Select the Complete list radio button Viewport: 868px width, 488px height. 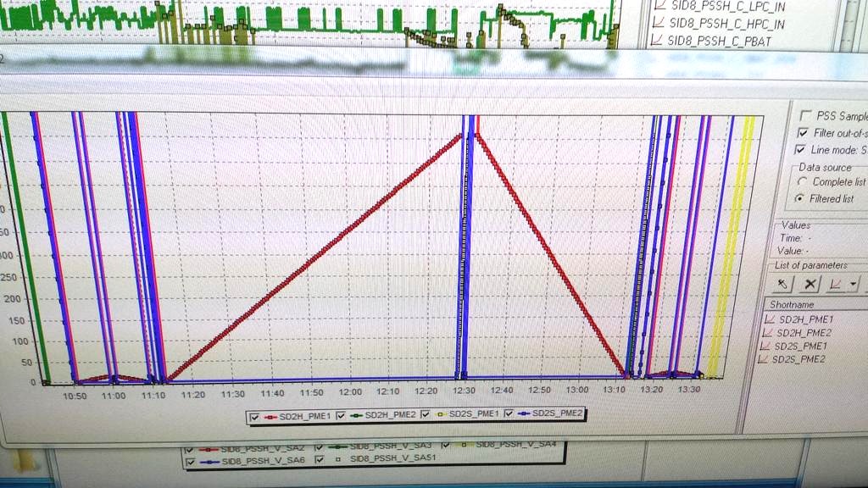(802, 181)
